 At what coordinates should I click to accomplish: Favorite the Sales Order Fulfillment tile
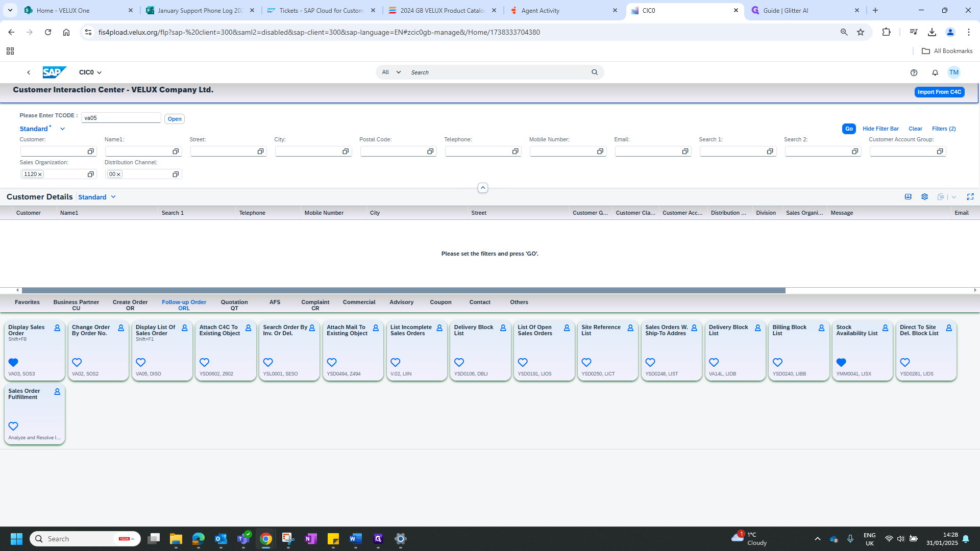pyautogui.click(x=13, y=426)
